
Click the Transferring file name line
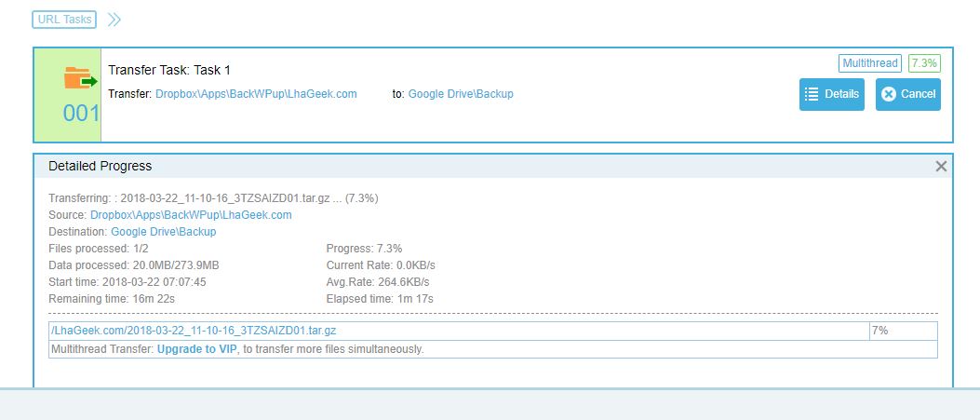(x=226, y=198)
